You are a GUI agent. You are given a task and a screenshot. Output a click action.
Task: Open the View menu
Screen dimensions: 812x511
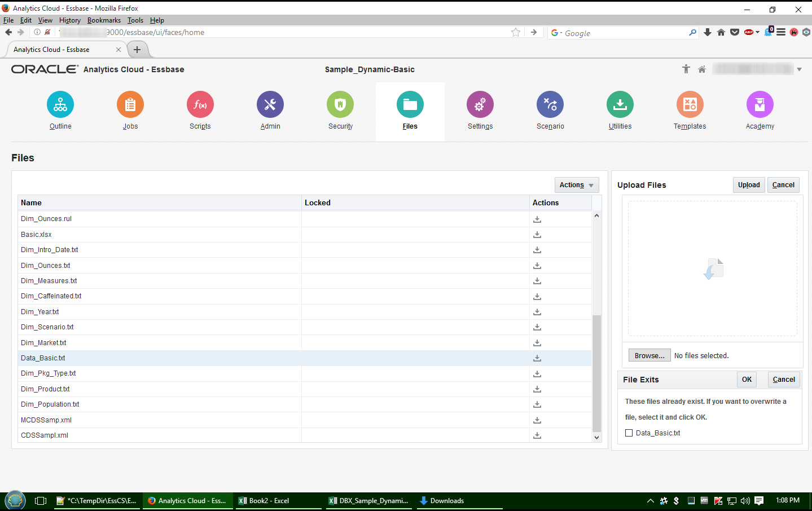coord(45,20)
